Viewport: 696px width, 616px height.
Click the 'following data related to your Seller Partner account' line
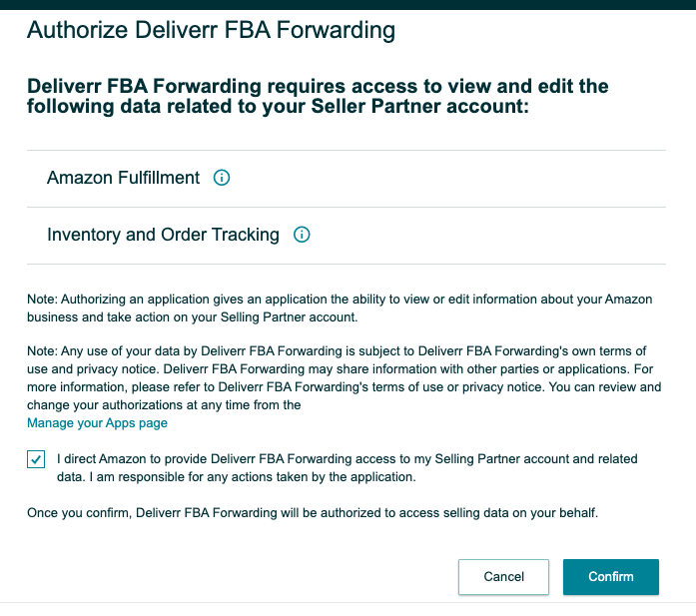tap(278, 107)
